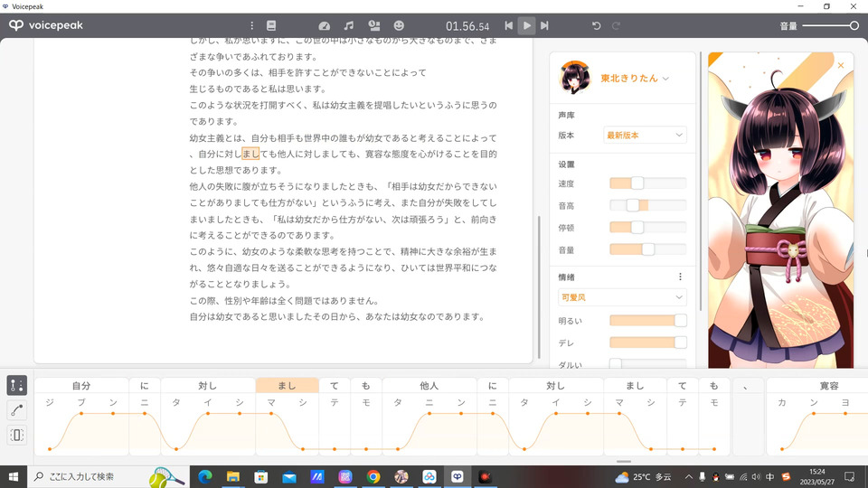Click the line starting このような状況を打開すべく
The height and width of the screenshot is (488, 868).
coord(344,105)
